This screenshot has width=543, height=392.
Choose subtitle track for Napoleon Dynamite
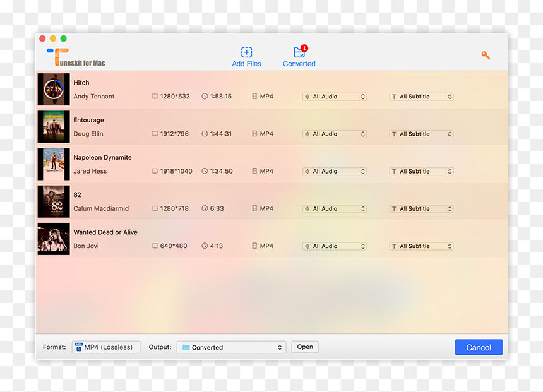pyautogui.click(x=421, y=172)
